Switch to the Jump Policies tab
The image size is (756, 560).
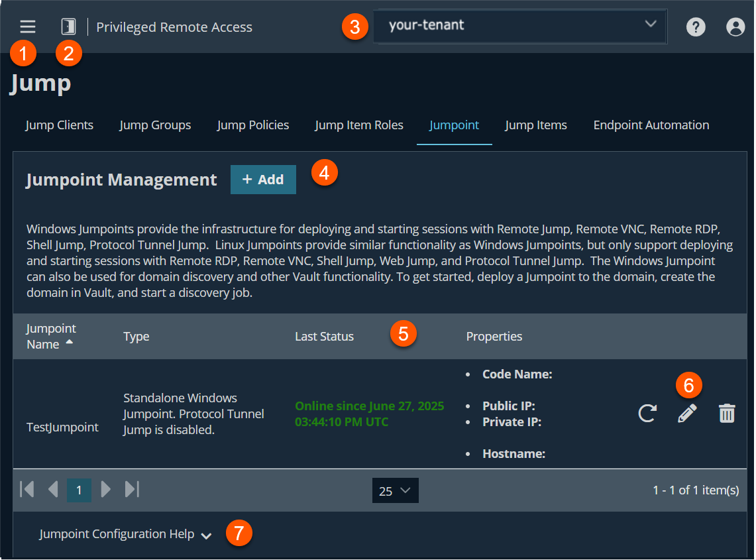(253, 125)
